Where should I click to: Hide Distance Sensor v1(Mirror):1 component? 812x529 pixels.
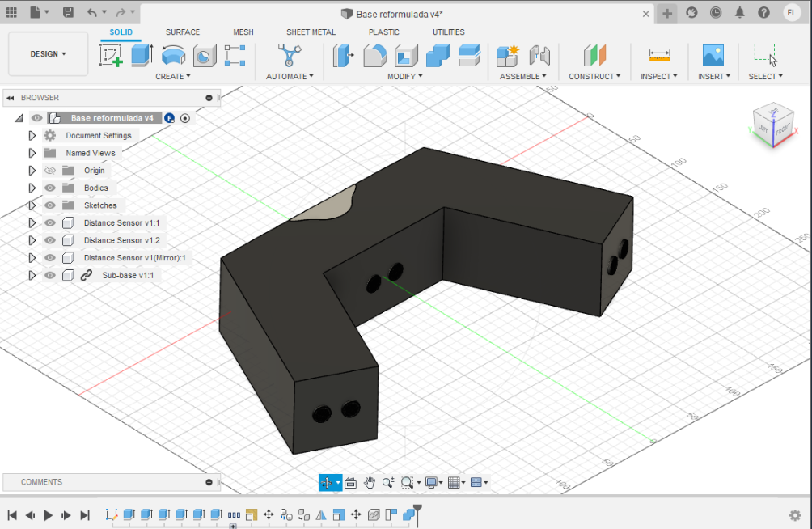(x=49, y=258)
